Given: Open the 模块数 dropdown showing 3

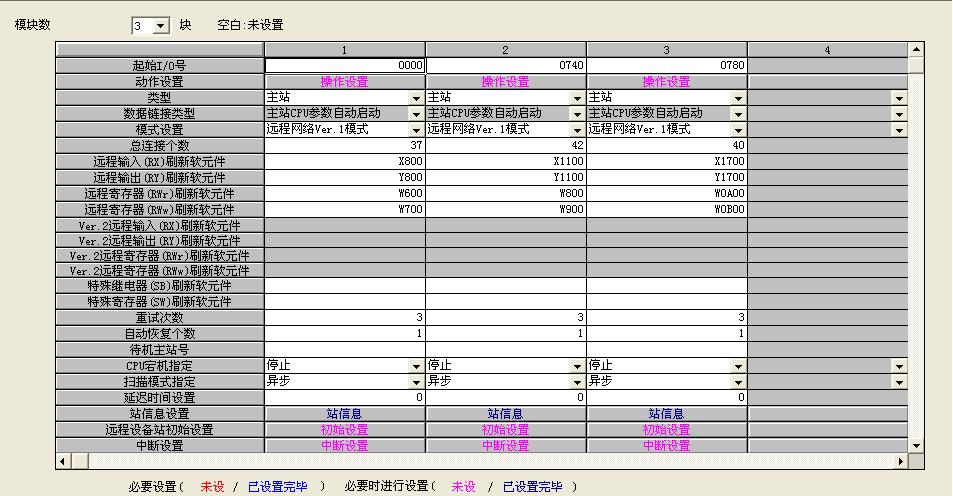Looking at the screenshot, I should [x=162, y=26].
